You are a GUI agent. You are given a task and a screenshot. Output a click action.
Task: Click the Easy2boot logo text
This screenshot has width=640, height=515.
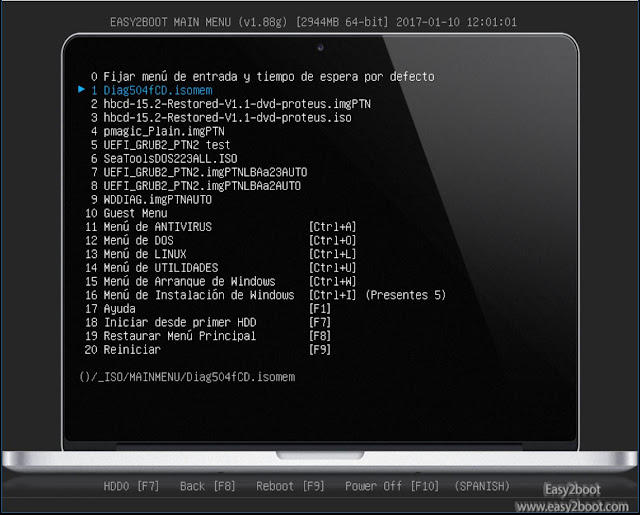click(x=572, y=489)
